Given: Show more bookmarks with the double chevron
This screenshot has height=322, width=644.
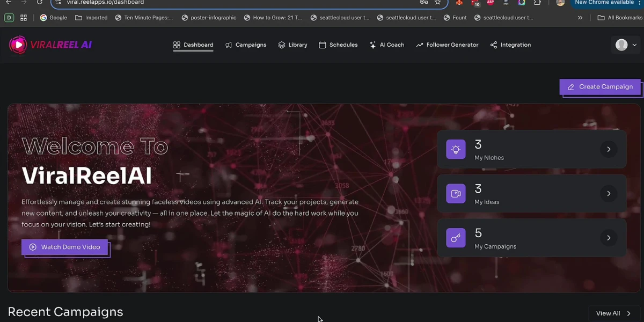Looking at the screenshot, I should [580, 18].
